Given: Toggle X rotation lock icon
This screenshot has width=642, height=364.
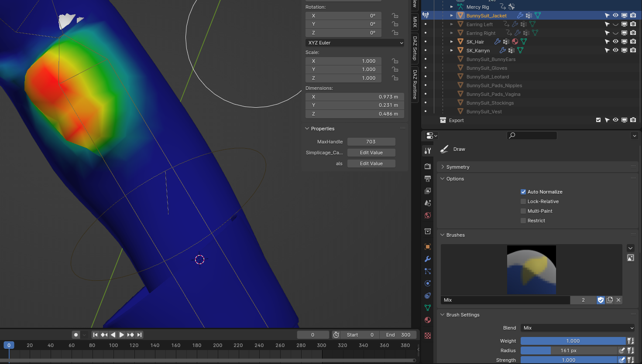Looking at the screenshot, I should click(x=395, y=15).
